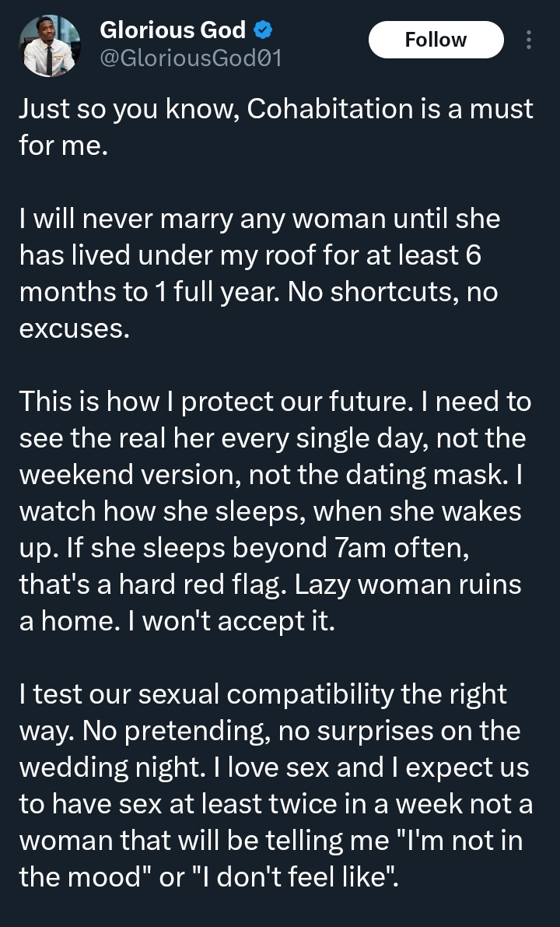
Task: Open the @GloriousGod01 handle link
Action: (x=191, y=56)
